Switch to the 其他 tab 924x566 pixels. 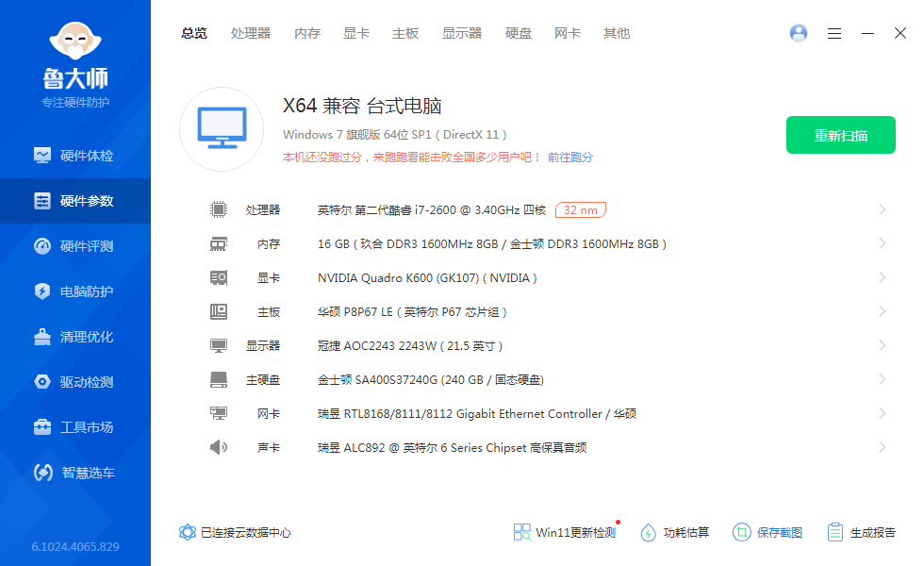tap(617, 33)
